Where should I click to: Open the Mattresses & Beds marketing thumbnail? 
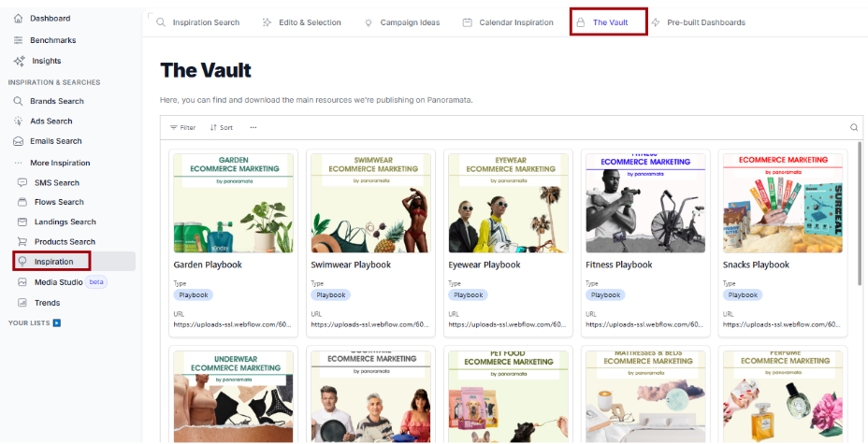tap(645, 396)
